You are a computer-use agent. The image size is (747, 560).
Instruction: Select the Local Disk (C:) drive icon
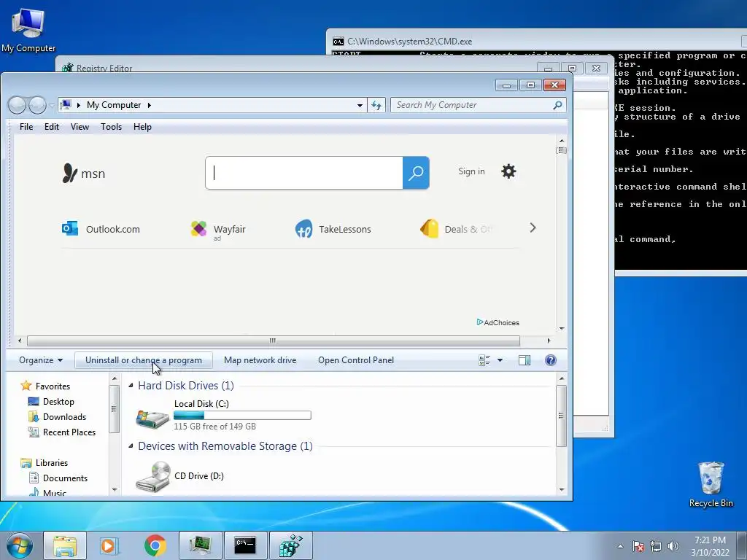(152, 418)
